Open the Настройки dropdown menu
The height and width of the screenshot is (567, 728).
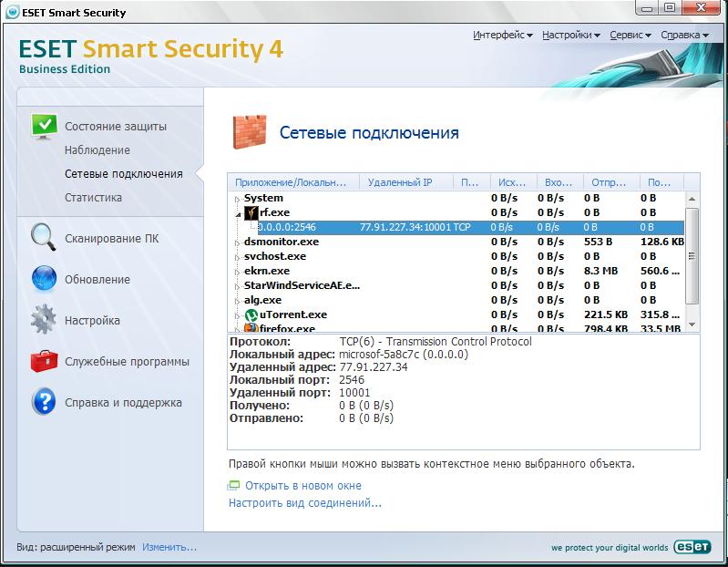pyautogui.click(x=570, y=36)
